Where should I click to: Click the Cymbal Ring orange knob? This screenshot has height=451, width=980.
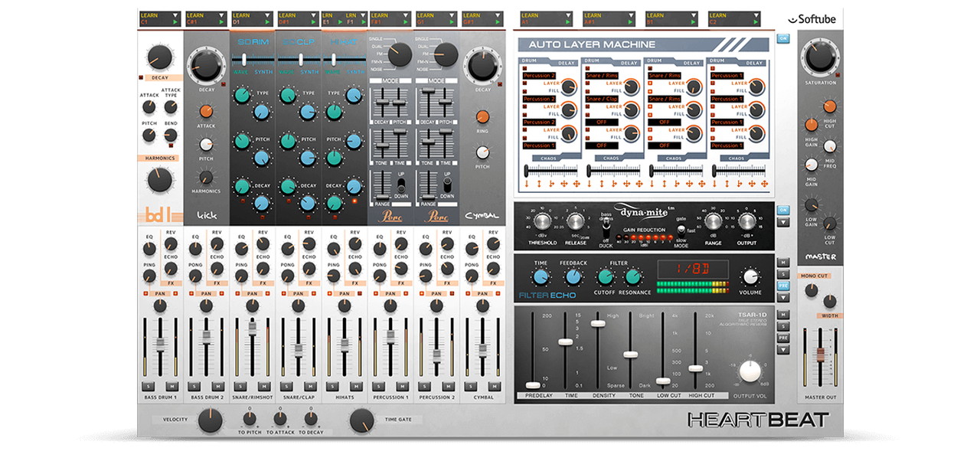point(482,117)
